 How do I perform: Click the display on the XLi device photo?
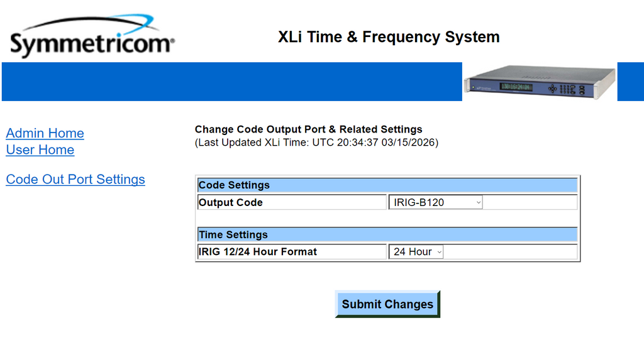515,87
